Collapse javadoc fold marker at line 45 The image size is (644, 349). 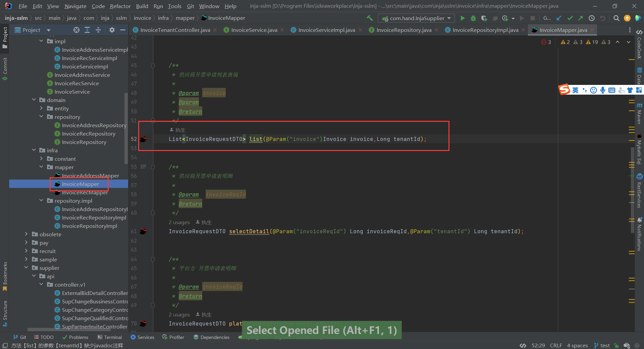(153, 65)
